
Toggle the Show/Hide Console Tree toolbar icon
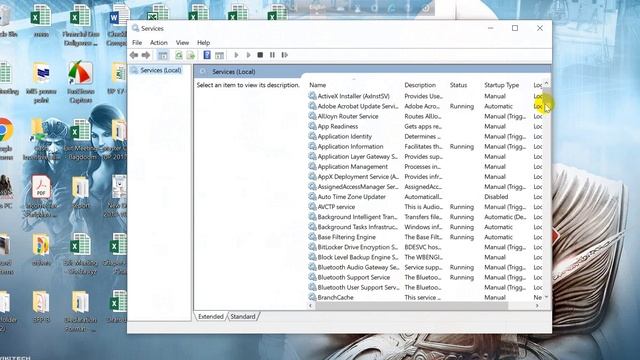click(x=163, y=55)
